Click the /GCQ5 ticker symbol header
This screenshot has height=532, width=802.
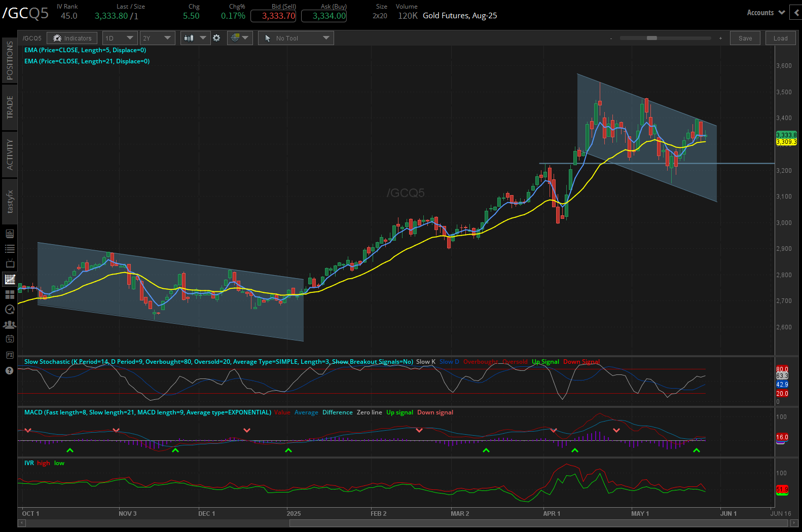(x=25, y=13)
